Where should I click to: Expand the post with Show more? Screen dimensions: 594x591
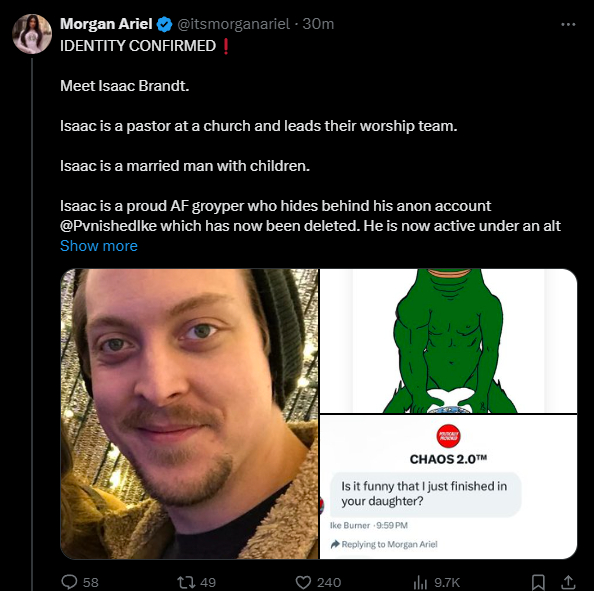click(99, 246)
